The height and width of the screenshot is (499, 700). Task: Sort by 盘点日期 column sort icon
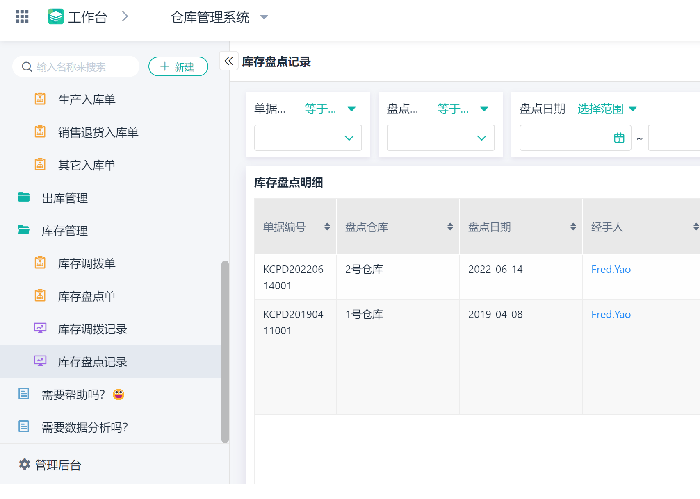pos(573,227)
